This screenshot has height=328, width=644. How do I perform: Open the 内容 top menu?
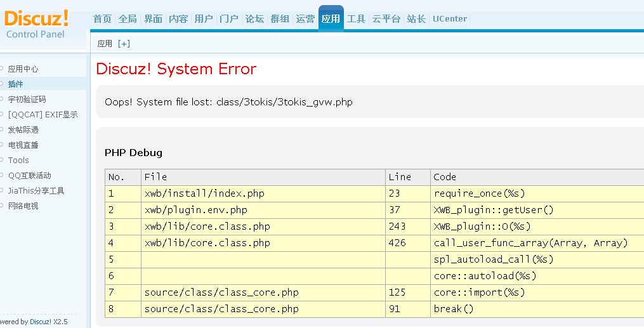tap(179, 19)
